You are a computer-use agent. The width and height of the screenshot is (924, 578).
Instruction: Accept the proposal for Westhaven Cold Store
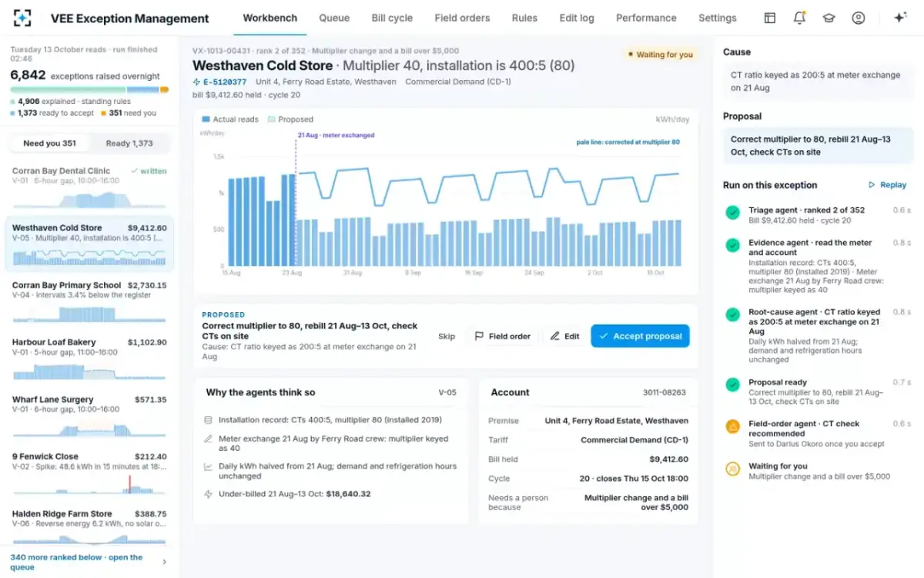[640, 336]
